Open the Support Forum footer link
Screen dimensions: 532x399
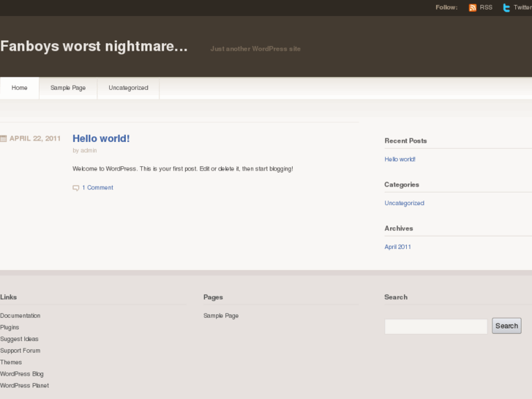[20, 351]
